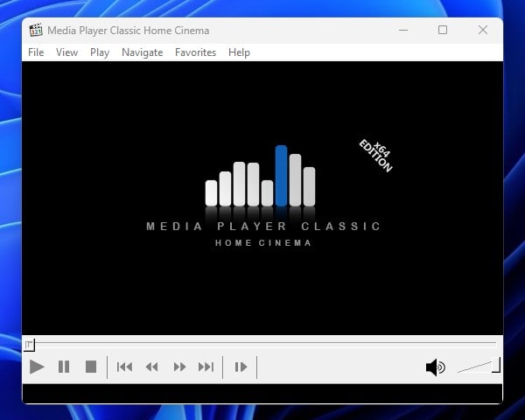The image size is (525, 420).
Task: Increase playback speed with fast-forward icon
Action: tap(179, 367)
